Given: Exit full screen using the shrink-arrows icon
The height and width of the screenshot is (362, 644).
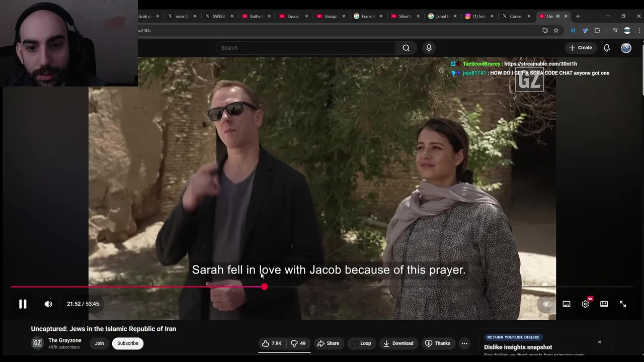Looking at the screenshot, I should click(x=623, y=304).
